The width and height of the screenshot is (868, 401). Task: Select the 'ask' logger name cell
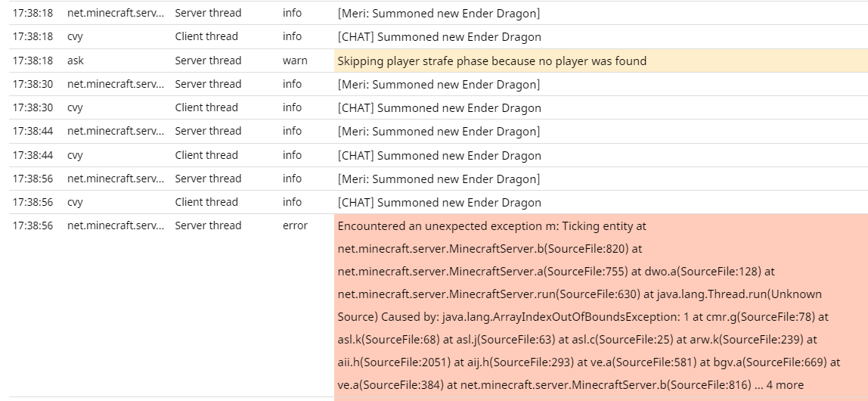coord(76,61)
